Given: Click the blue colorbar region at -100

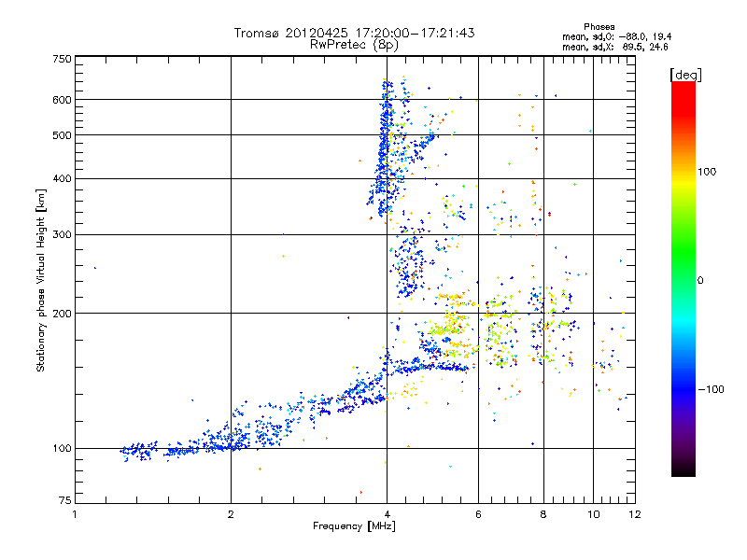Looking at the screenshot, I should pos(684,389).
